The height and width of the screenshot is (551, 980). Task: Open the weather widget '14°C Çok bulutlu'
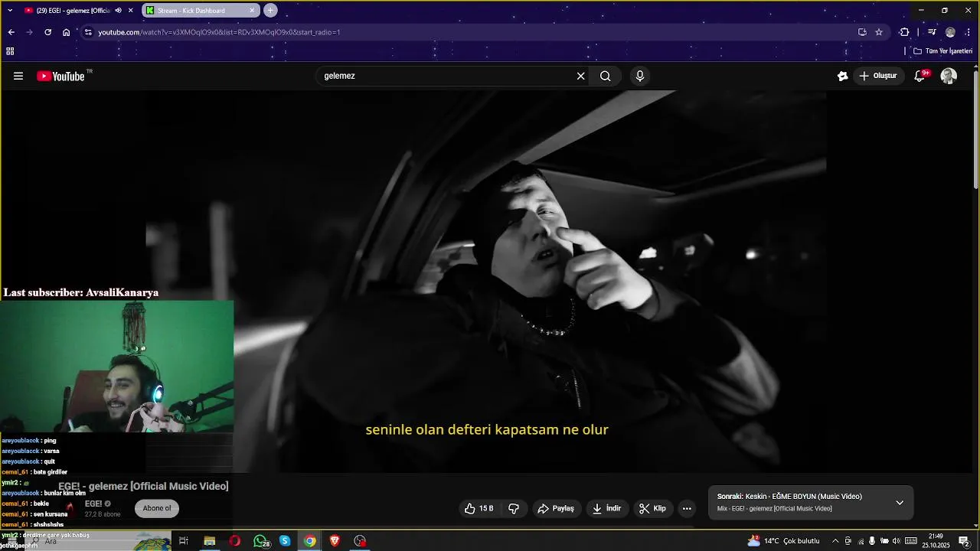[x=784, y=541]
